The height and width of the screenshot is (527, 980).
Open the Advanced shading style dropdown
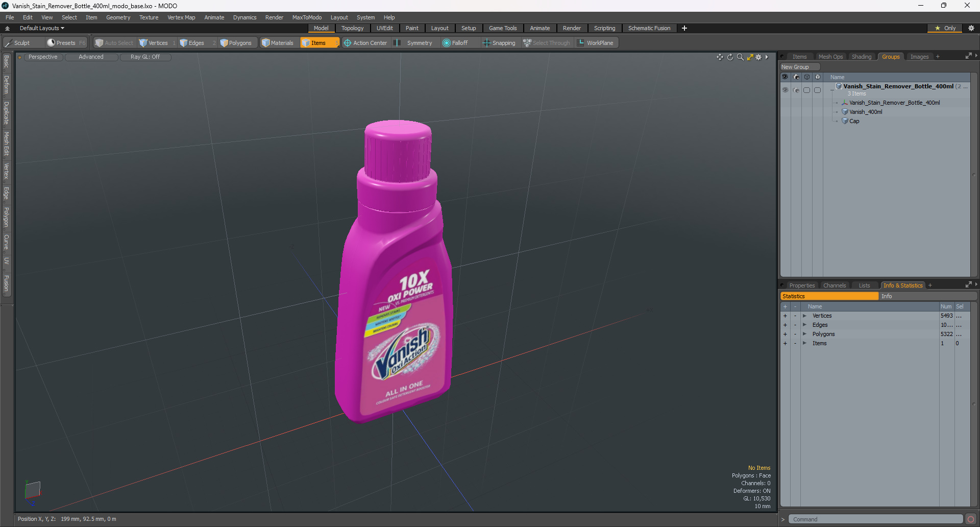(91, 57)
